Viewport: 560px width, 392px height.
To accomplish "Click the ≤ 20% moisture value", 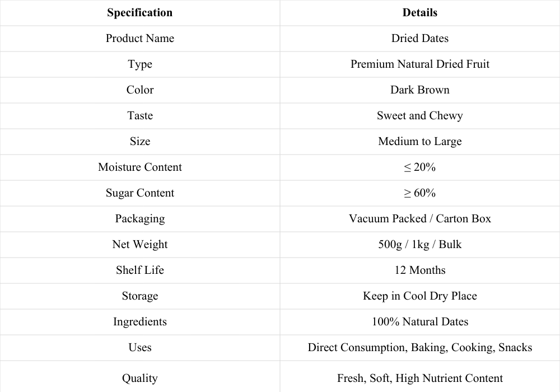I will coord(419,167).
